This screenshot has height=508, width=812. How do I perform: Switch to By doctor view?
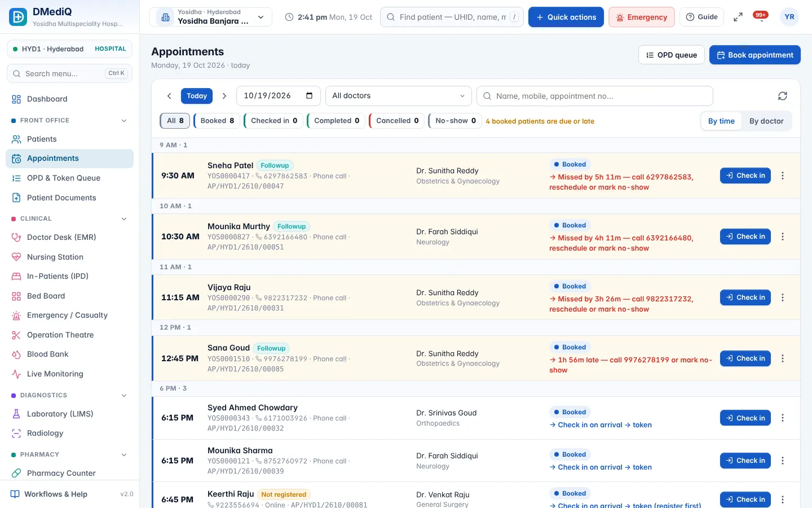tap(766, 121)
